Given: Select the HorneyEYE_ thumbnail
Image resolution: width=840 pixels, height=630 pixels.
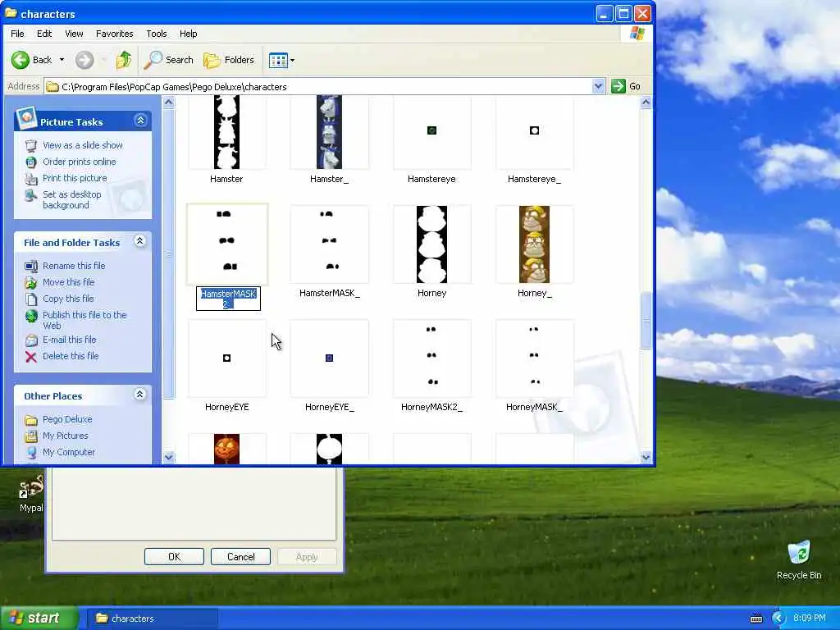Looking at the screenshot, I should click(330, 358).
